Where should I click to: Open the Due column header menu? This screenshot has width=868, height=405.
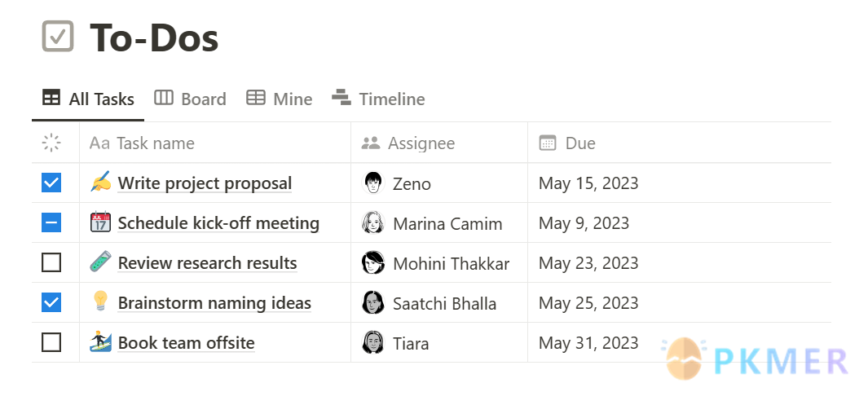click(679, 143)
